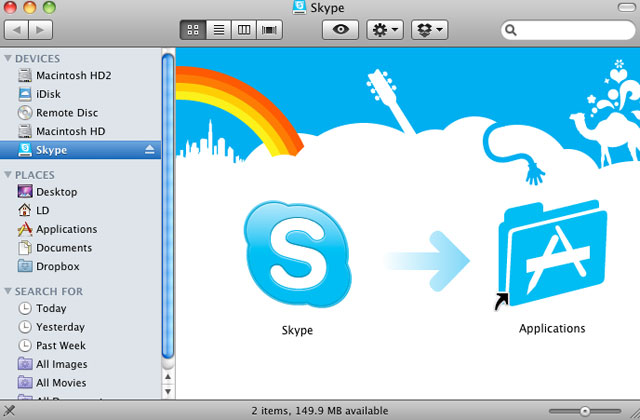Click the Applications alias label
Viewport: 640px width, 420px height.
(552, 329)
